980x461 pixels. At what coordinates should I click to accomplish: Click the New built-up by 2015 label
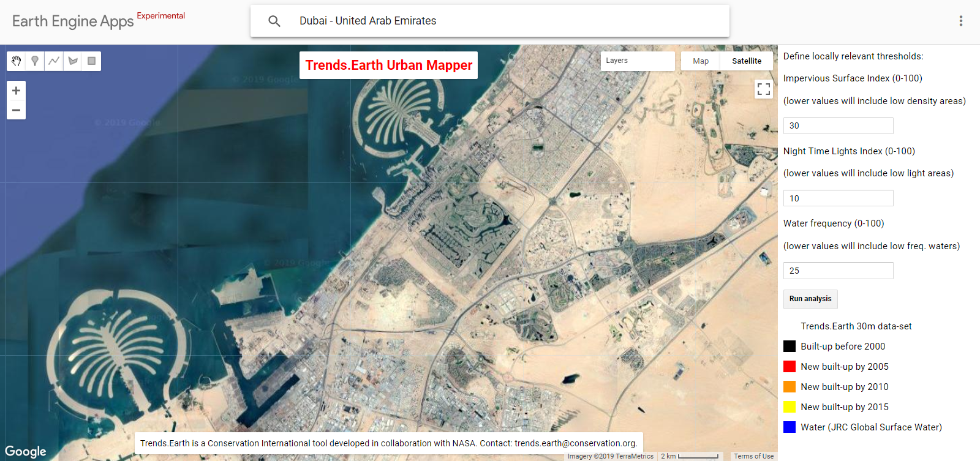pyautogui.click(x=845, y=407)
